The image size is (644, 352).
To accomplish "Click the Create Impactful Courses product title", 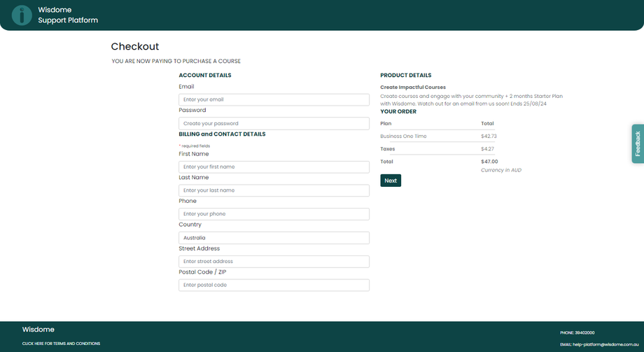I will tap(413, 87).
